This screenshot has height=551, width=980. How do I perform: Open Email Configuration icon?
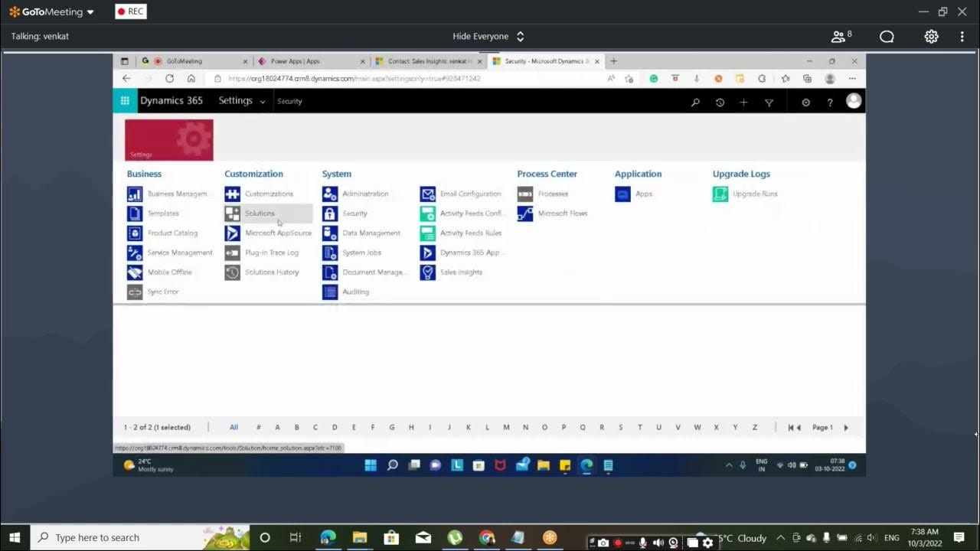427,194
